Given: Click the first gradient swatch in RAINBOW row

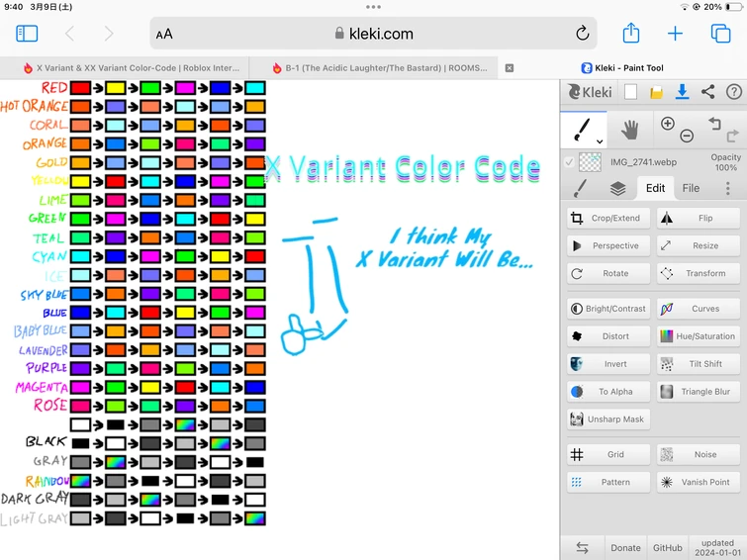Looking at the screenshot, I should [80, 481].
